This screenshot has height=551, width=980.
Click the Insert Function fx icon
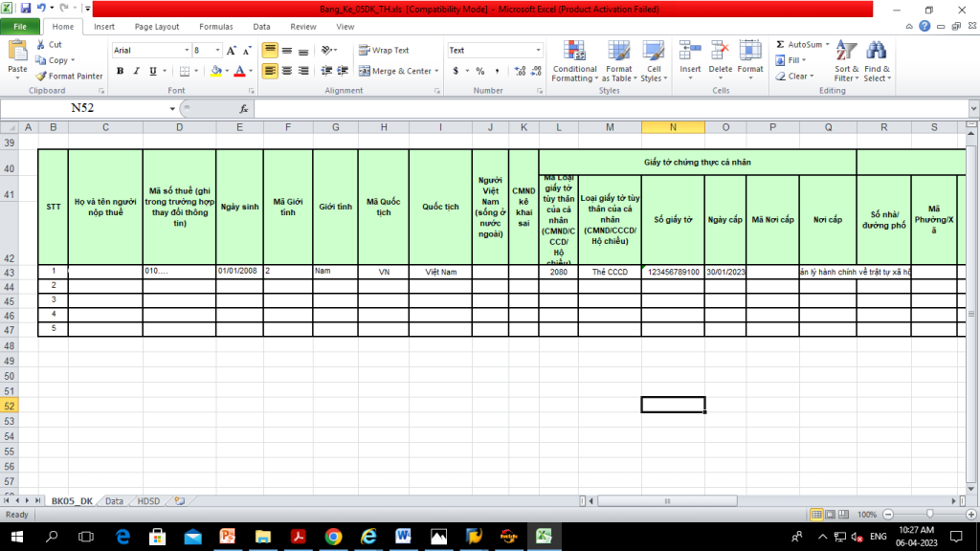(x=244, y=108)
